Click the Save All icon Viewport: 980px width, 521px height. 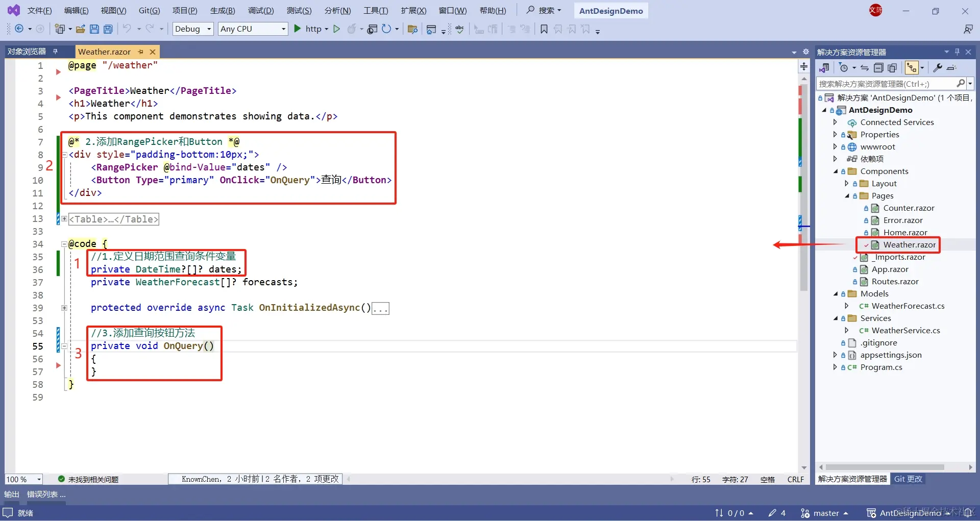(x=108, y=29)
